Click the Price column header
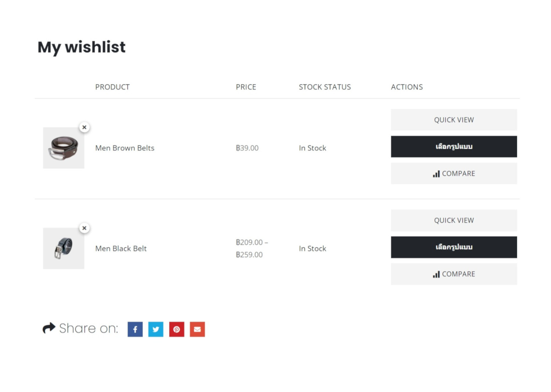The height and width of the screenshot is (392, 551). [246, 87]
